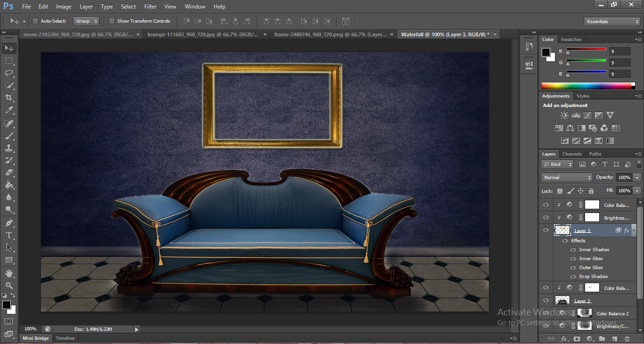Click the Layer 2 thumbnail
644x344 pixels.
coord(562,301)
